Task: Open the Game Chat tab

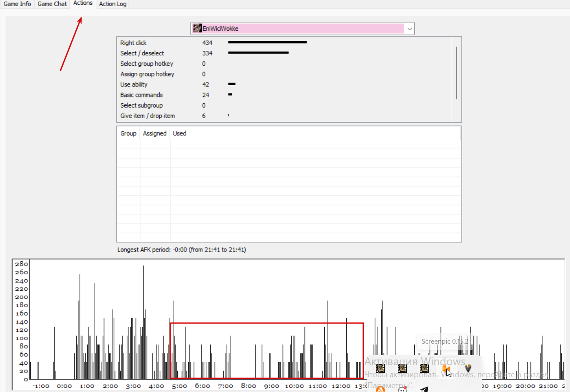Action: [x=52, y=4]
